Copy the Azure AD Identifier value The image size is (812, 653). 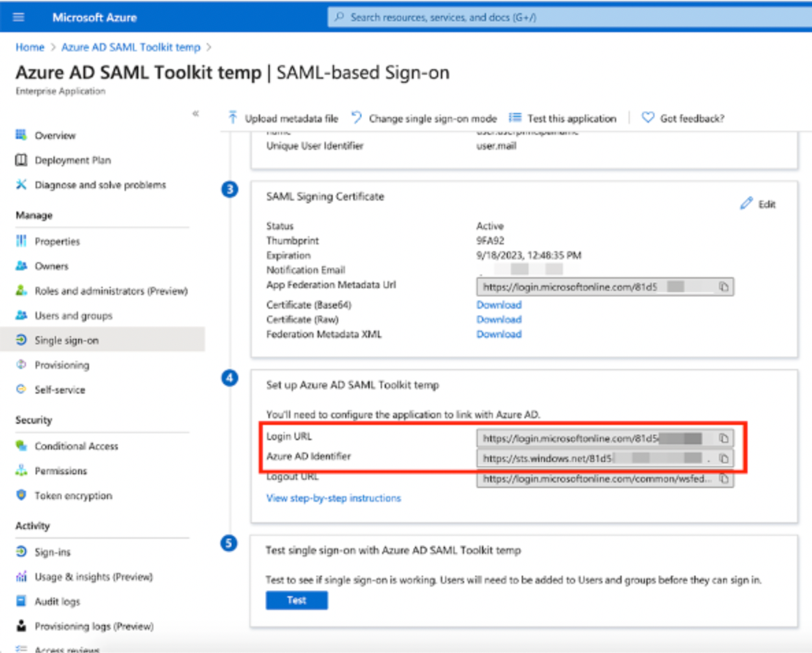point(724,458)
